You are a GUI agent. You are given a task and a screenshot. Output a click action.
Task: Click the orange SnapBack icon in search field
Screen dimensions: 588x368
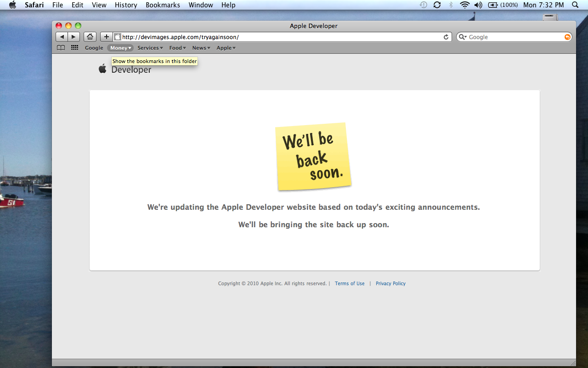[x=567, y=37]
